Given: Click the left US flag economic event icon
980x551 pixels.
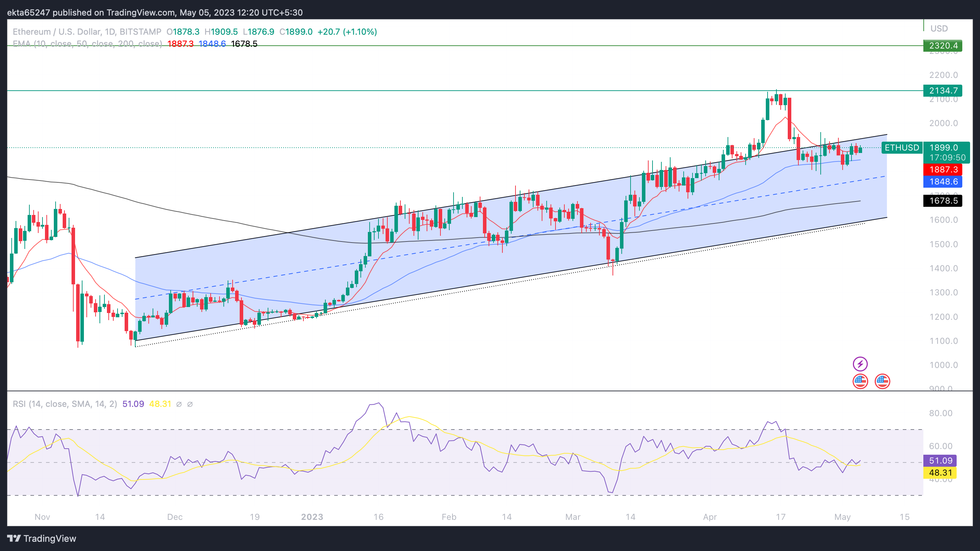Looking at the screenshot, I should pyautogui.click(x=860, y=381).
